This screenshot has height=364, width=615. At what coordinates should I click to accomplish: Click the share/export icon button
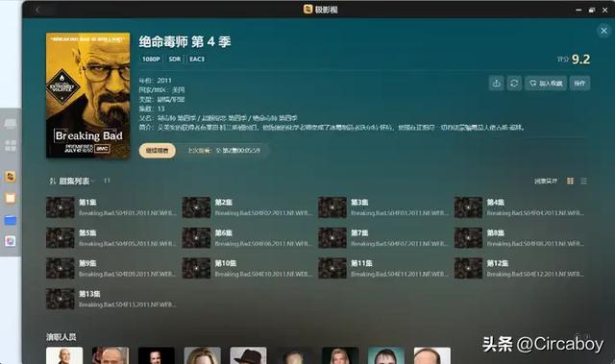tap(497, 83)
